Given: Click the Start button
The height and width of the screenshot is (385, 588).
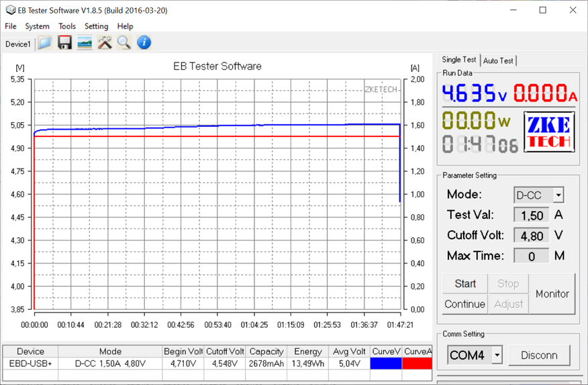Looking at the screenshot, I should (x=465, y=284).
